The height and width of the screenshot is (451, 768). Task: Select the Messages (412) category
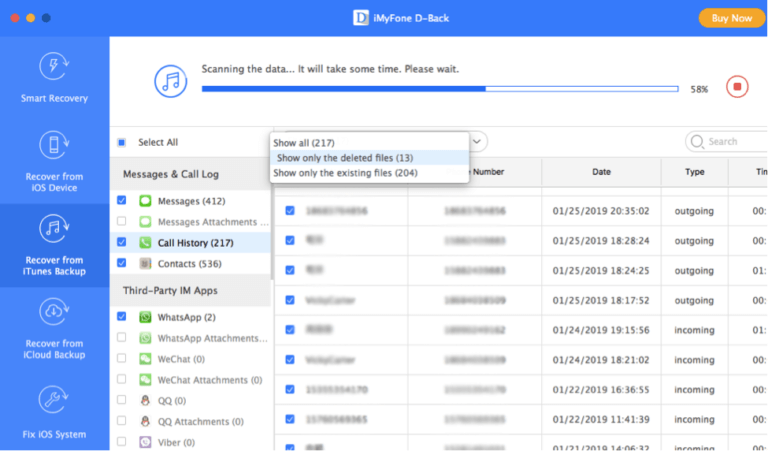[x=192, y=201]
